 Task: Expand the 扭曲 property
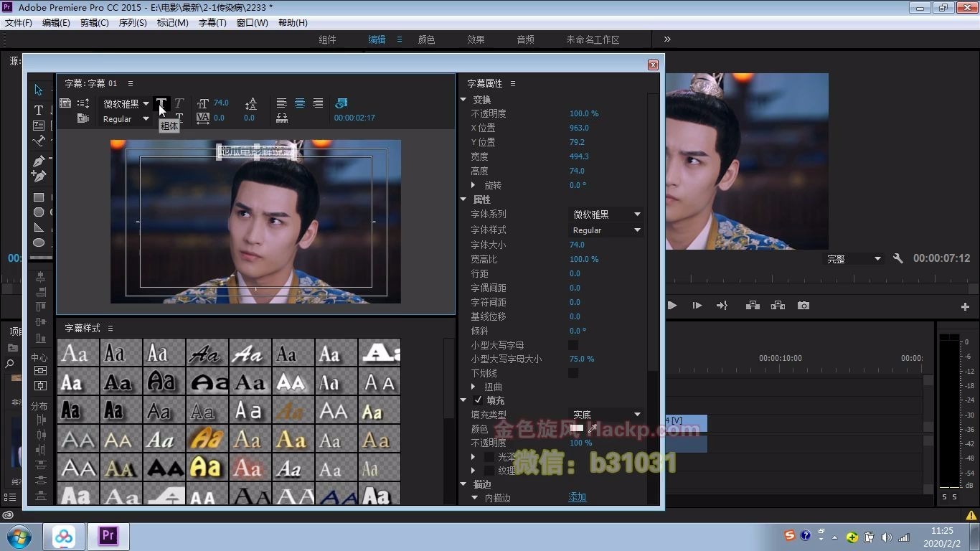pos(473,387)
